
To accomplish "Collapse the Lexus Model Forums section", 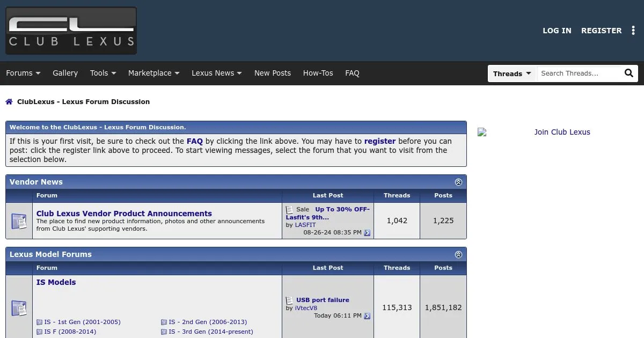I will (458, 254).
